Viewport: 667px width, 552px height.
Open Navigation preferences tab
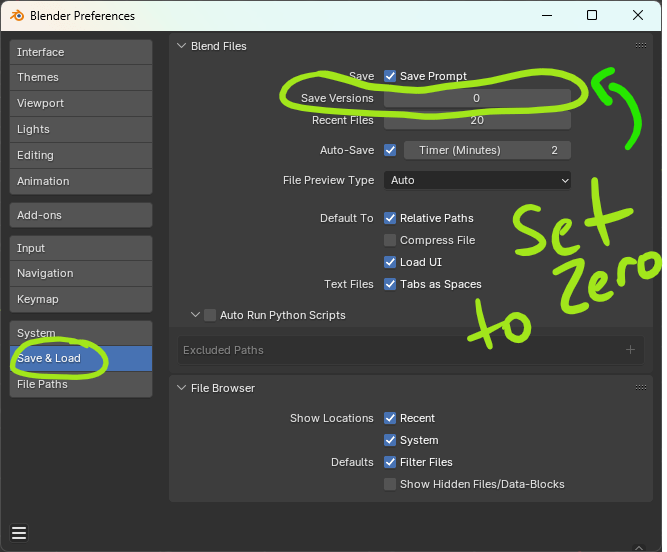tap(81, 273)
